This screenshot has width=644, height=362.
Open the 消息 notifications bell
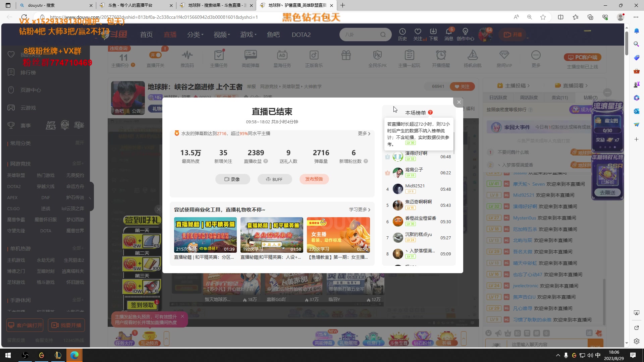click(x=449, y=34)
